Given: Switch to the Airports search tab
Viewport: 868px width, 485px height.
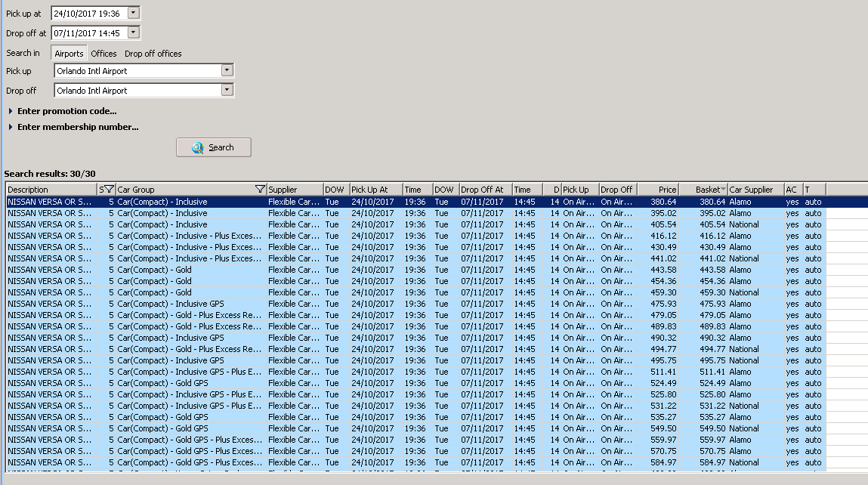Looking at the screenshot, I should point(70,53).
